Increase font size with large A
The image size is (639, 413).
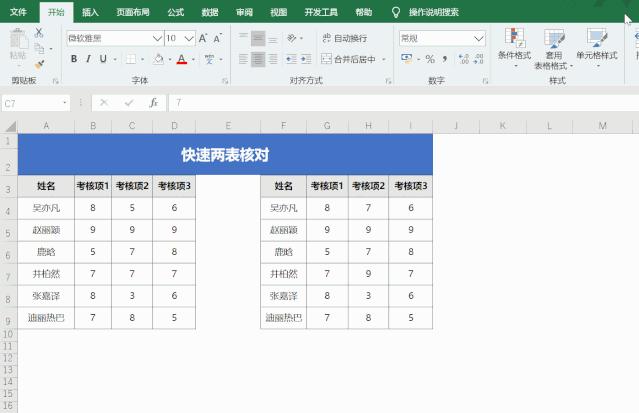(x=203, y=38)
